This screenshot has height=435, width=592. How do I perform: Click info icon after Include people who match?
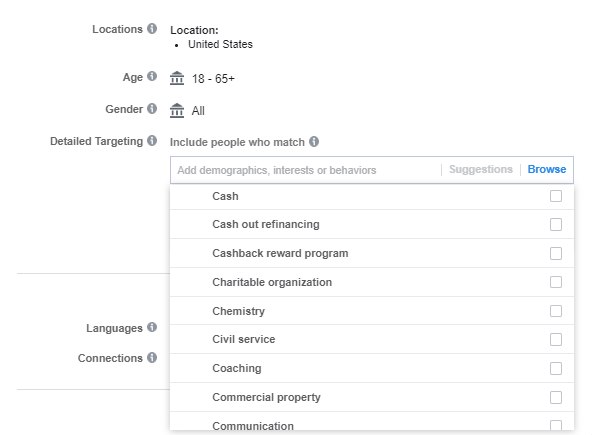click(314, 142)
